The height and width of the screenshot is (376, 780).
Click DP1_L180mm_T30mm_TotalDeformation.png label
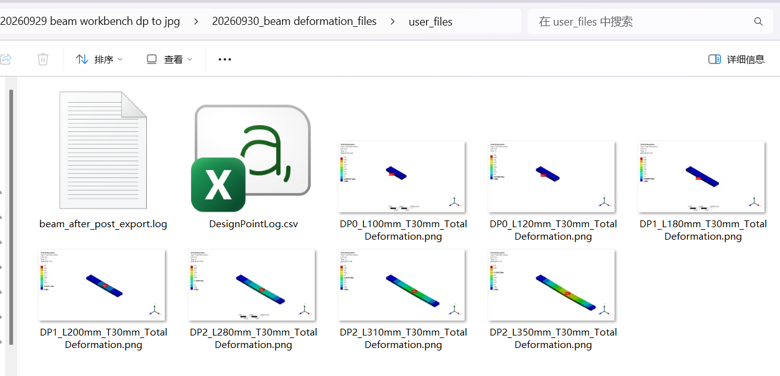[703, 230]
